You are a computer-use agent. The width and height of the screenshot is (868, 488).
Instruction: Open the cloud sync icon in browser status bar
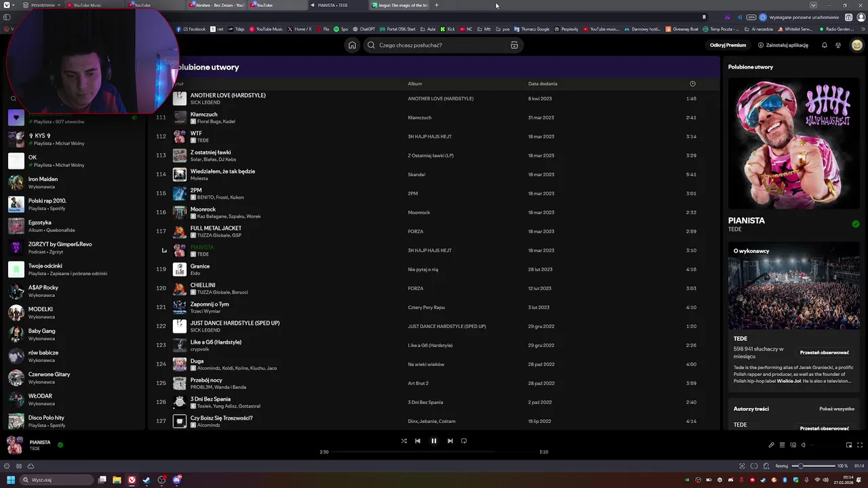(x=31, y=466)
